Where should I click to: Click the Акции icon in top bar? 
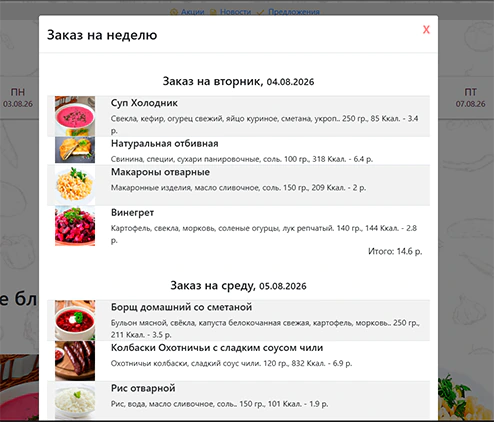tap(174, 13)
